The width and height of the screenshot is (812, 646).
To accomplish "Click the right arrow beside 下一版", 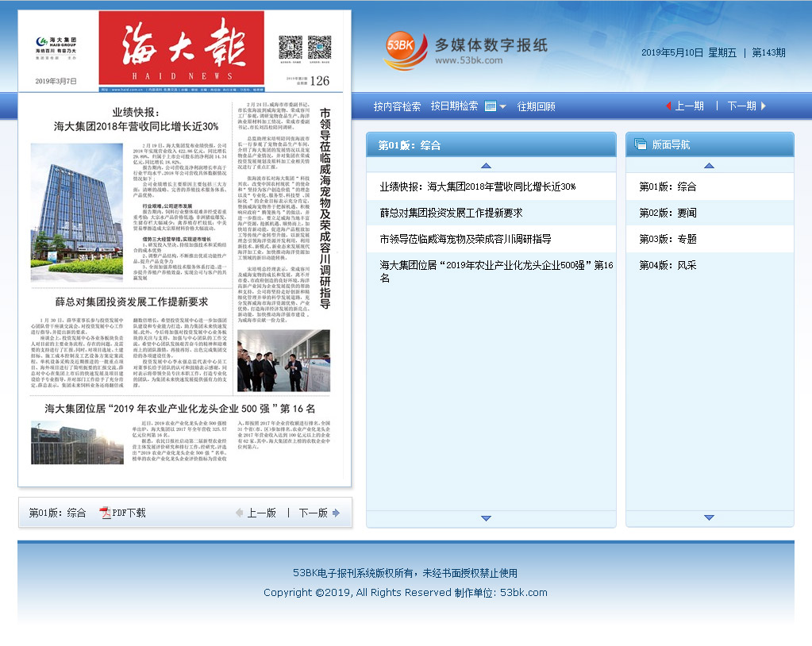I will (336, 513).
